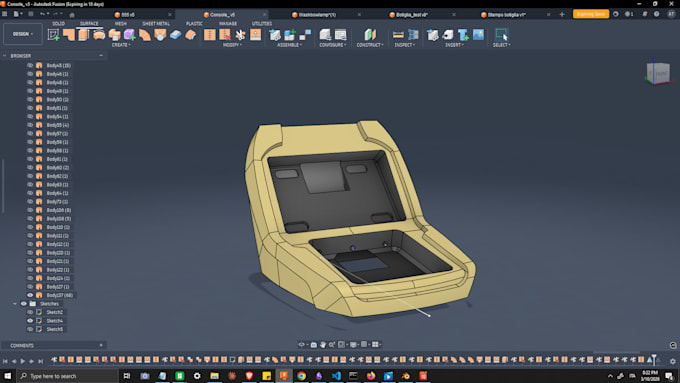Select the surface Offset tool icon
This screenshot has height=383, width=680.
coord(191,35)
